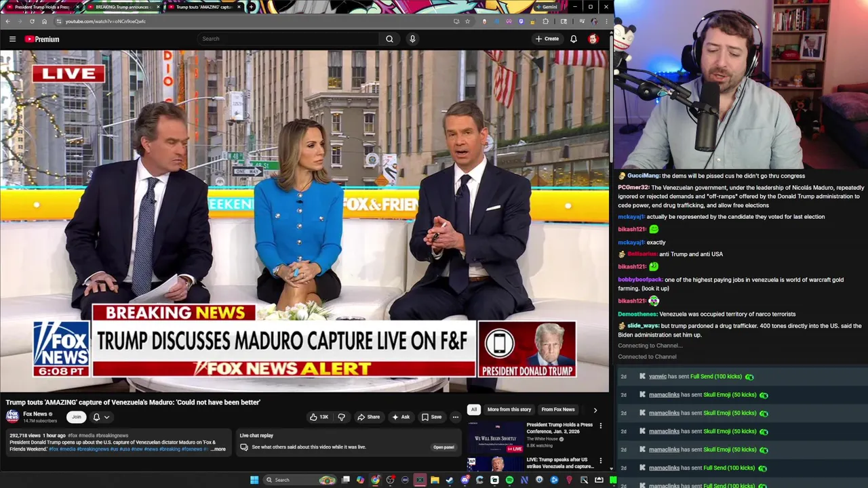Show next filter chips with right arrow
Screen dimensions: 868x488
coord(595,409)
